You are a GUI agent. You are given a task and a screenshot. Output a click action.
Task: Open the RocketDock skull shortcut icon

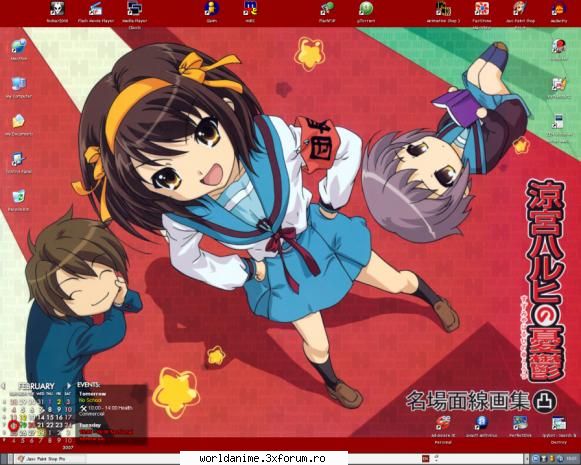[57, 9]
